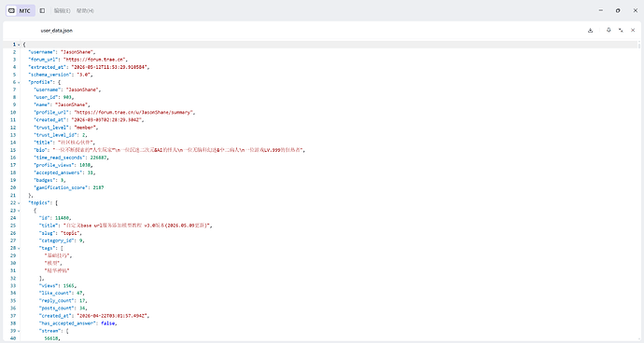Collapse the root object at line 1
The width and height of the screenshot is (644, 343).
click(19, 45)
